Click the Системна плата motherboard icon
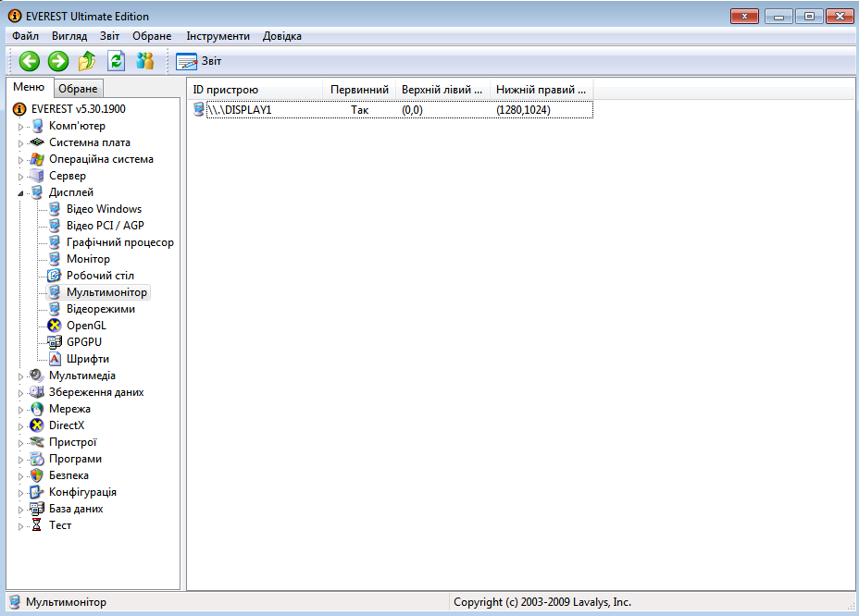Image resolution: width=859 pixels, height=616 pixels. [37, 142]
